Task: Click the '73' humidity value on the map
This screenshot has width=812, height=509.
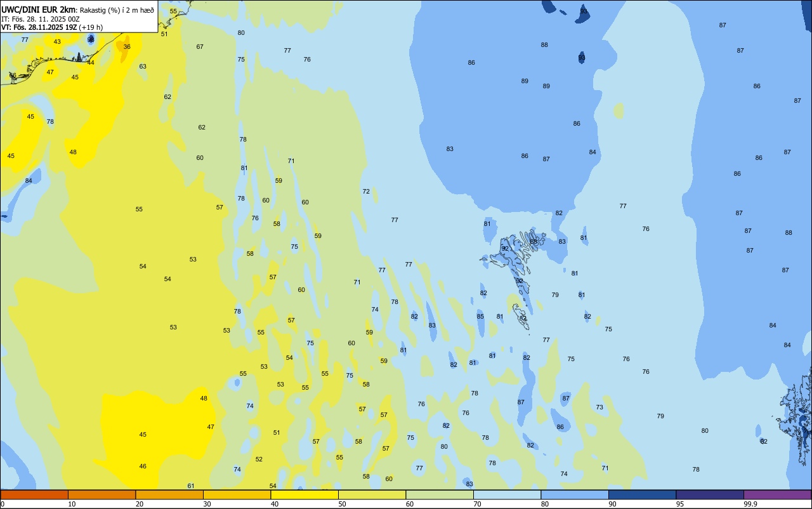Action: pos(599,407)
